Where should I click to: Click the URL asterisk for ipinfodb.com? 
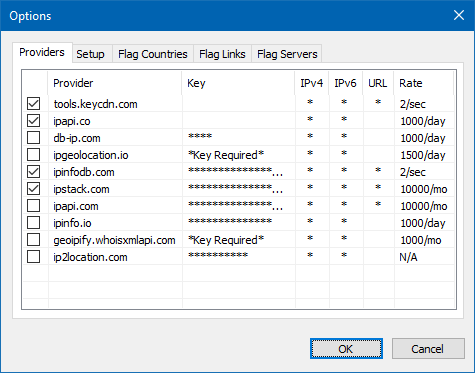click(378, 170)
